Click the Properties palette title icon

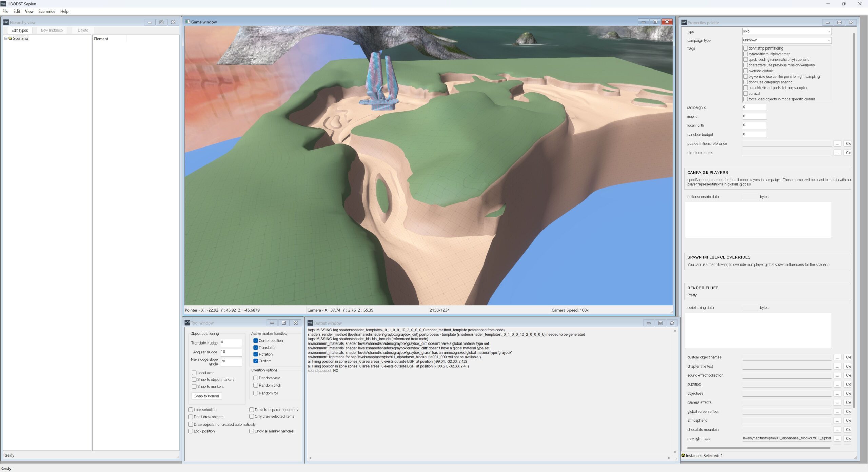point(684,22)
